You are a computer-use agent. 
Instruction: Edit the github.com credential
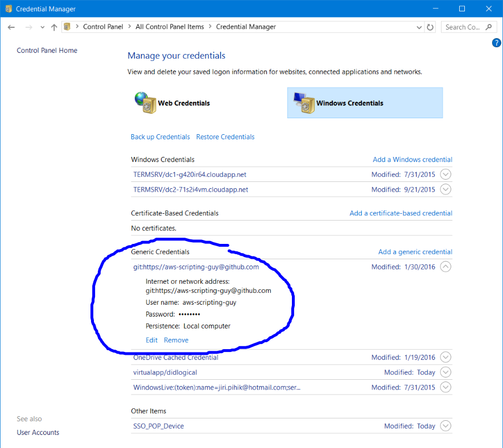pyautogui.click(x=151, y=340)
